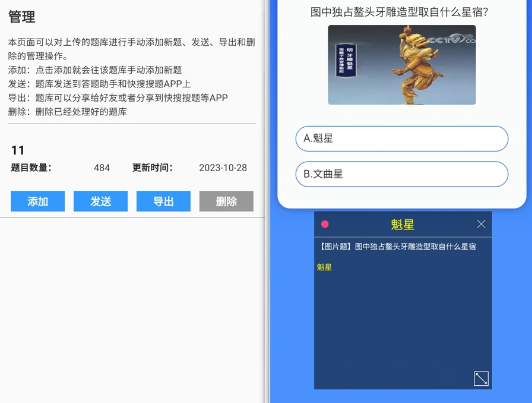Tap the 魁星 statue image thumbnail in the question card
Viewport: 532px width, 403px height.
pyautogui.click(x=401, y=65)
